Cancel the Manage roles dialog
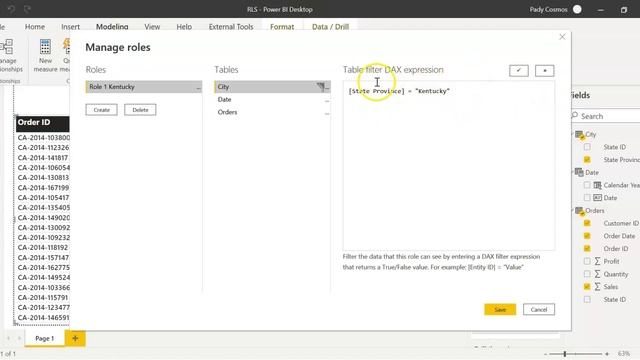640x360 pixels. click(x=539, y=309)
